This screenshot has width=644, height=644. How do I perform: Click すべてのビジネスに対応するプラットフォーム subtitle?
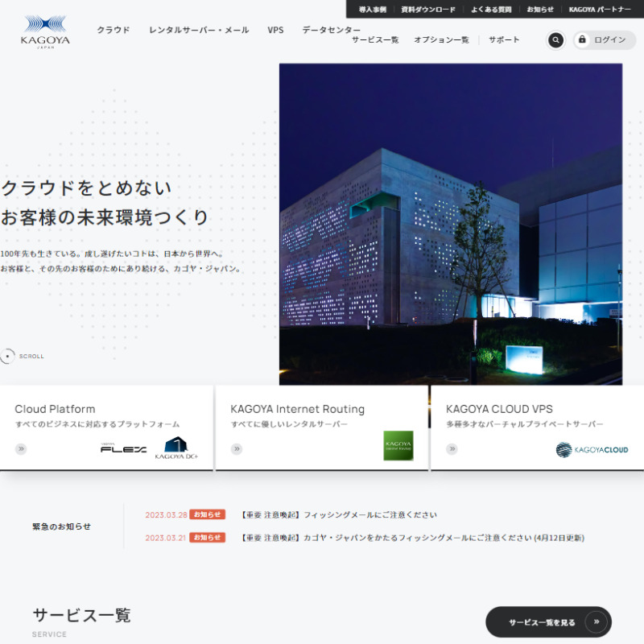pos(97,424)
